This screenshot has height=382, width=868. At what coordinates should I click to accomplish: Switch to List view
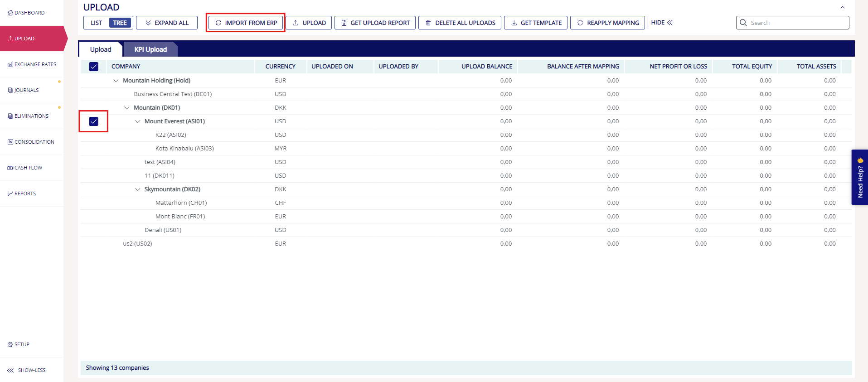[x=96, y=23]
